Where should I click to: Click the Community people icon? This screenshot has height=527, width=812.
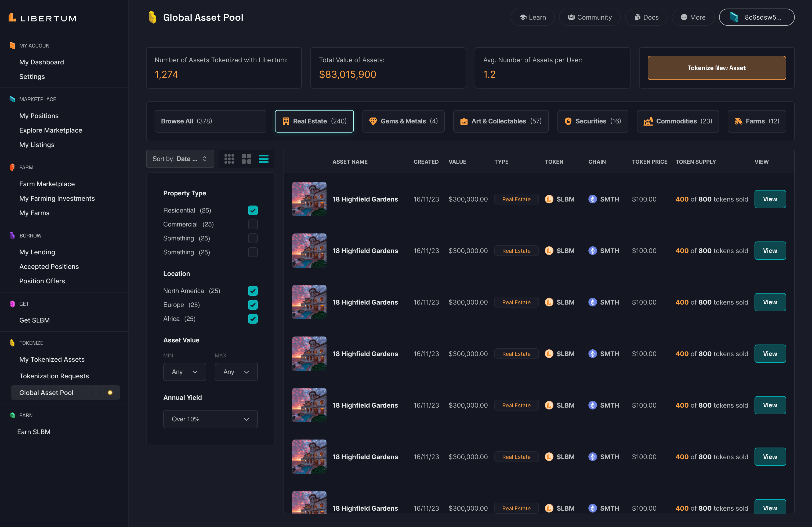pos(571,17)
